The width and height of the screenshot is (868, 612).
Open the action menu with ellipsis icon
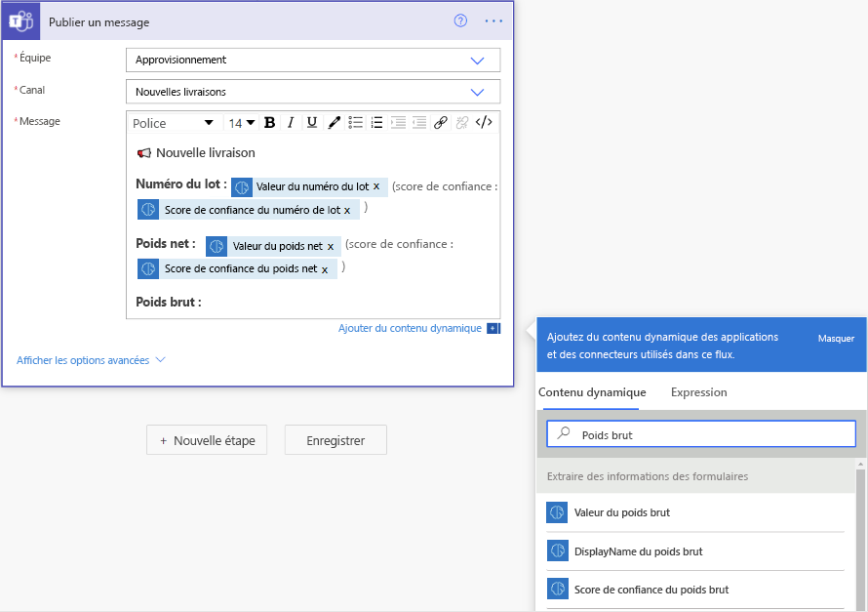[x=493, y=20]
